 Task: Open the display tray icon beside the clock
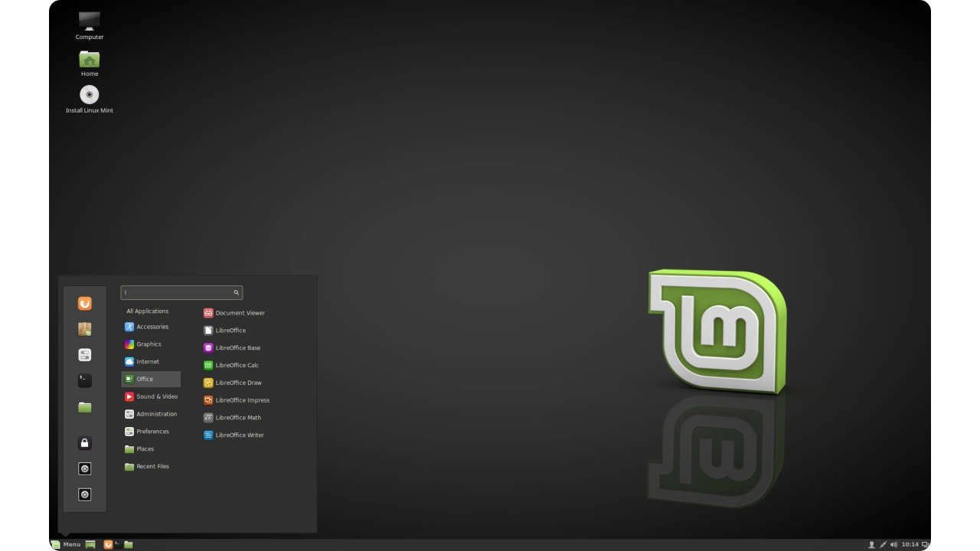tap(926, 545)
